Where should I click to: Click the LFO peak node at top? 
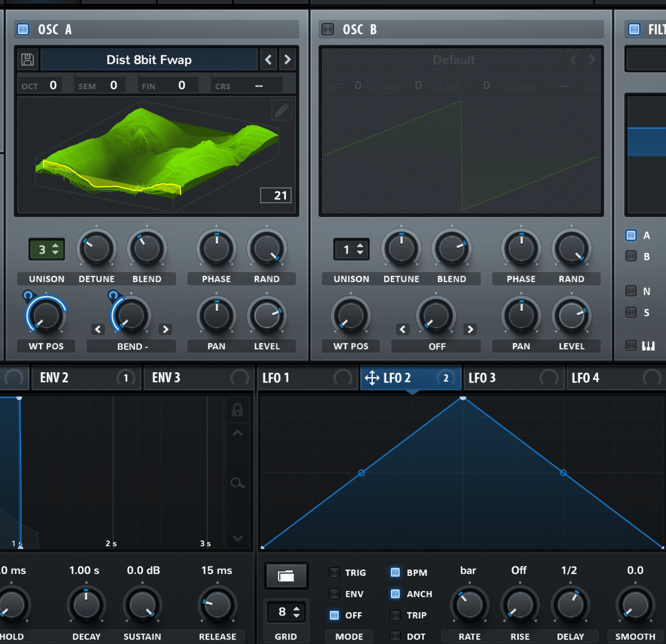pyautogui.click(x=463, y=398)
